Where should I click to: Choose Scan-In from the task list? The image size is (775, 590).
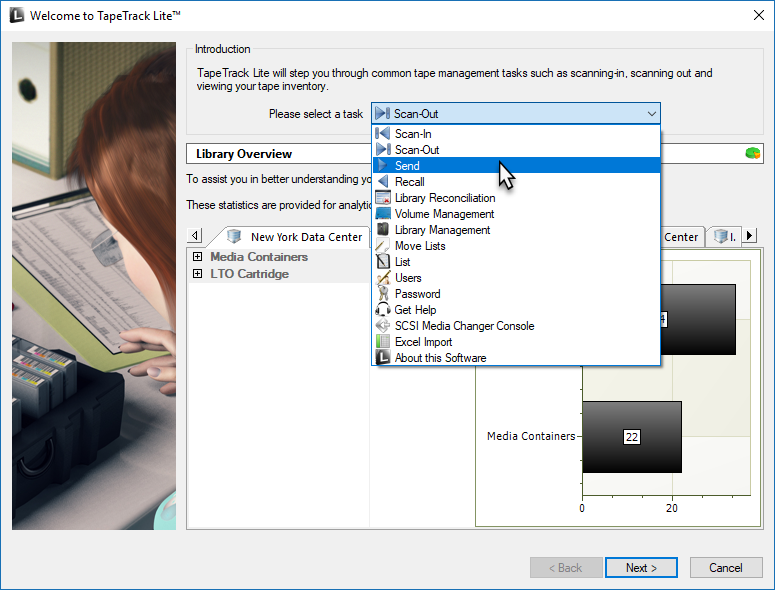pyautogui.click(x=516, y=133)
